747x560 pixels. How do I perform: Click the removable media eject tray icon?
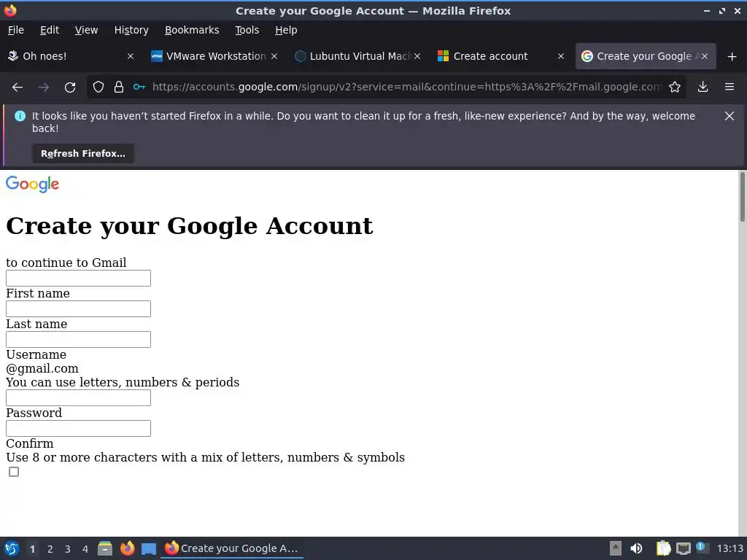[x=616, y=548]
